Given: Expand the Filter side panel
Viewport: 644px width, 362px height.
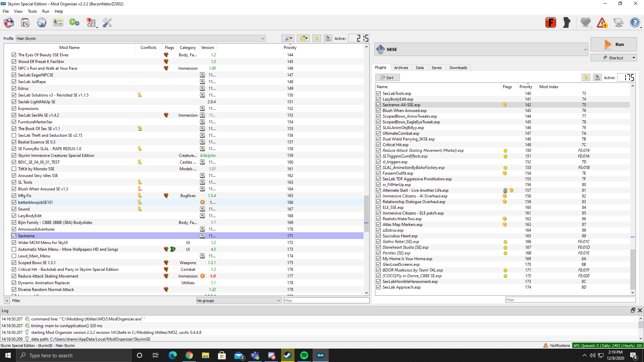Looking at the screenshot, I should click(x=7, y=301).
